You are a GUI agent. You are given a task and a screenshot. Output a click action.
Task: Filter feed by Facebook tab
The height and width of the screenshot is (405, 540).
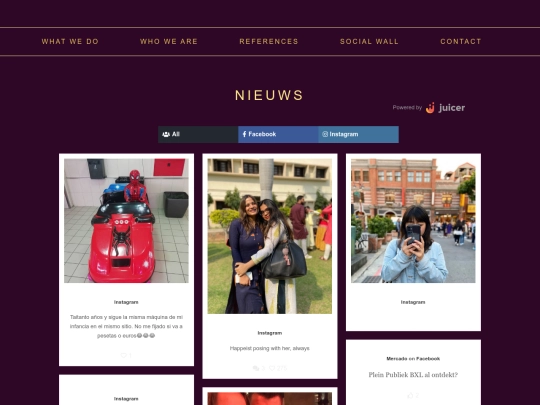click(278, 134)
